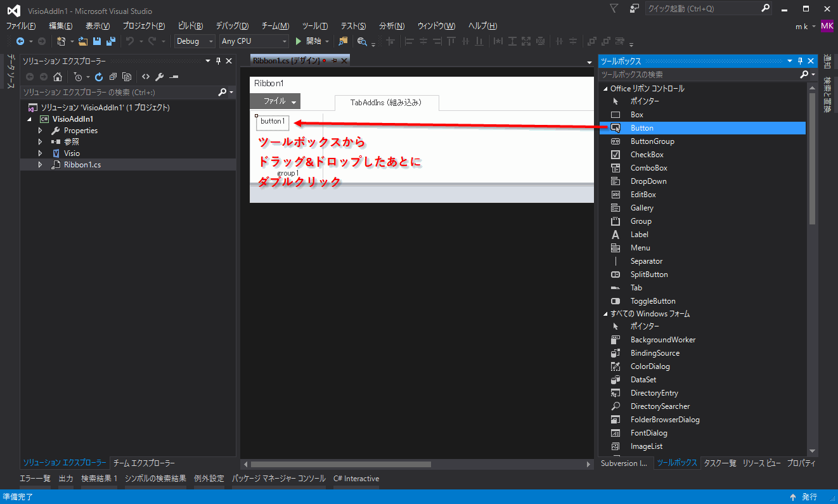Screen dimensions: 838x504
Task: Select the ColorDialog component in the toolbox
Action: [x=702, y=366]
